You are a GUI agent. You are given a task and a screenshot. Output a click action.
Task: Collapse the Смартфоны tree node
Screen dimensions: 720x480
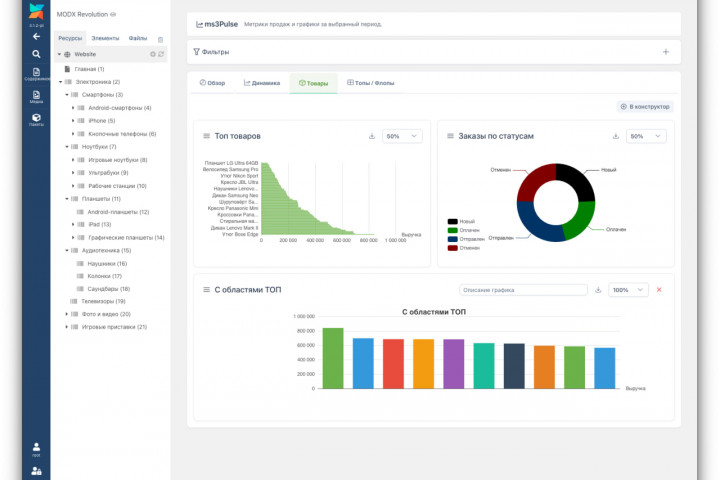(x=67, y=95)
